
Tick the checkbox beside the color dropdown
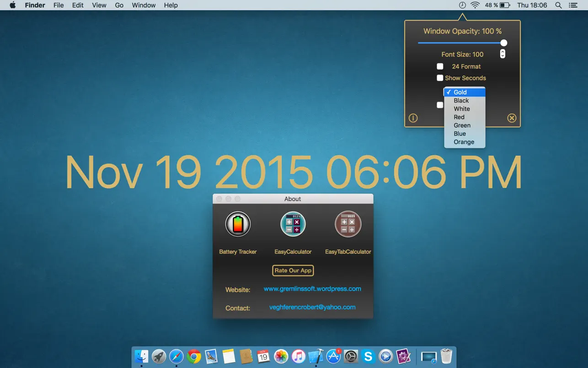[440, 105]
